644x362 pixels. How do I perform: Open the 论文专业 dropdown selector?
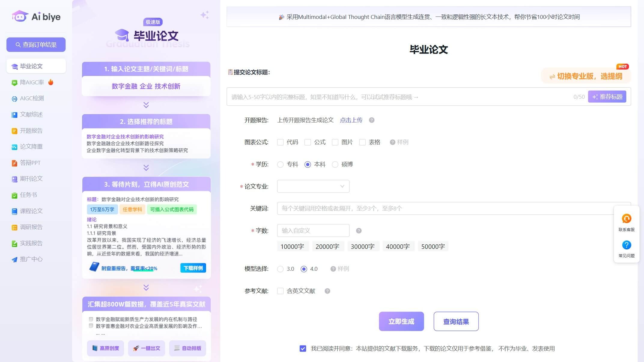coord(313,186)
